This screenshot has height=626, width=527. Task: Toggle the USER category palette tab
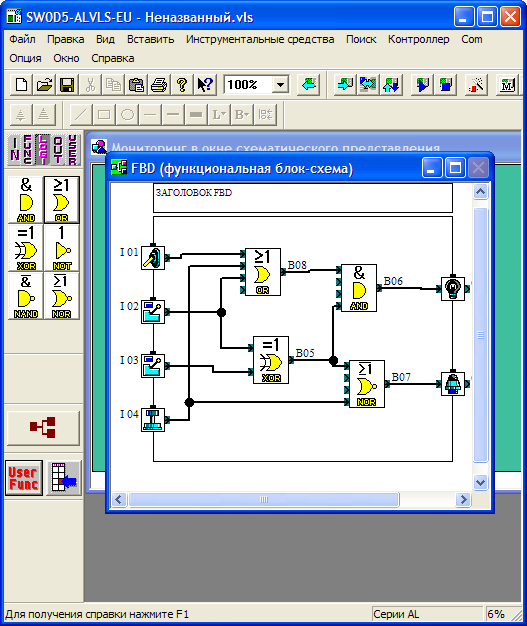coord(72,150)
